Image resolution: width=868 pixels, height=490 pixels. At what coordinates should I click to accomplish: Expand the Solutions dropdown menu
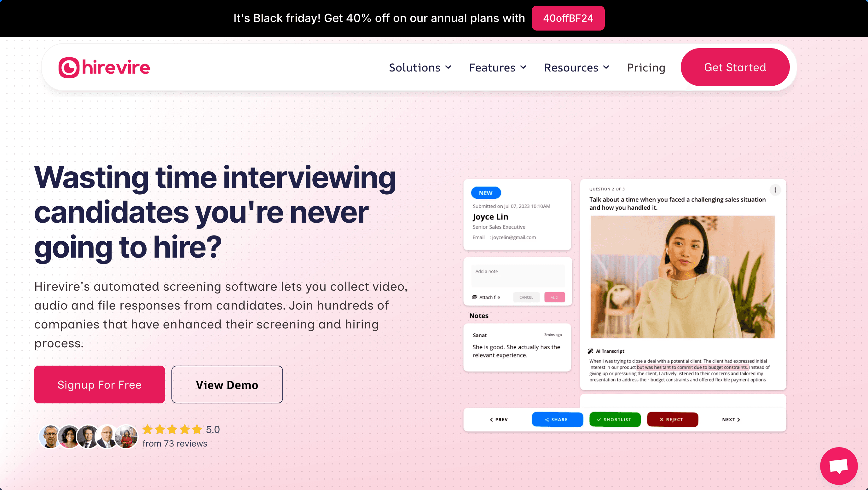pyautogui.click(x=420, y=68)
